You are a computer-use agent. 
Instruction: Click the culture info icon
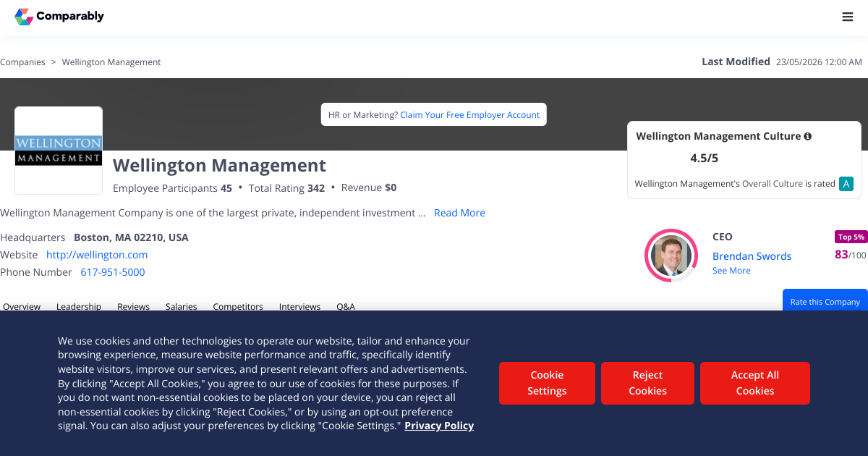[x=807, y=136]
